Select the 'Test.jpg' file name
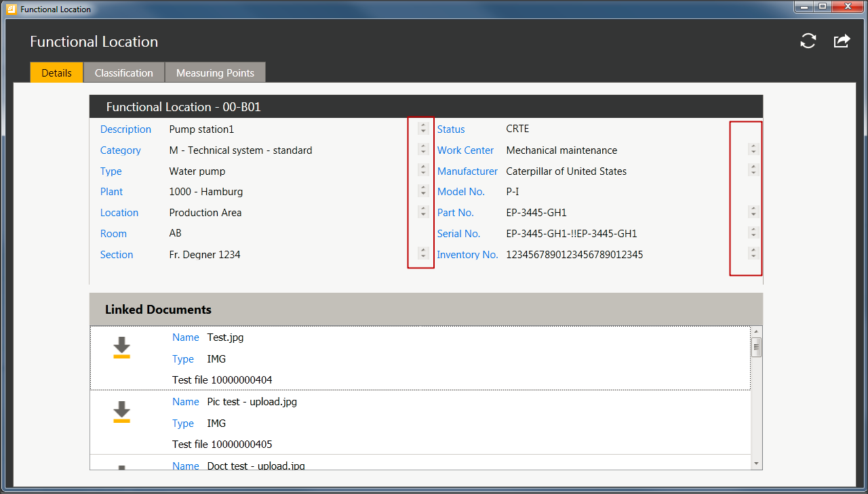This screenshot has width=868, height=494. click(225, 337)
